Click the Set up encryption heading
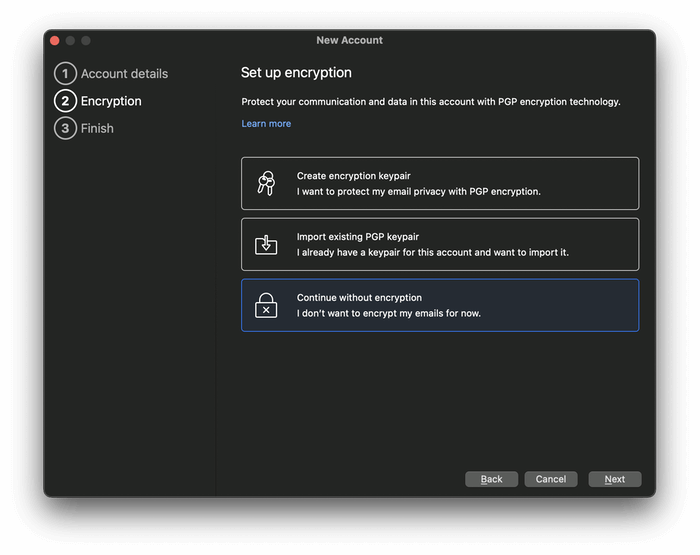The height and width of the screenshot is (555, 700). pos(296,73)
